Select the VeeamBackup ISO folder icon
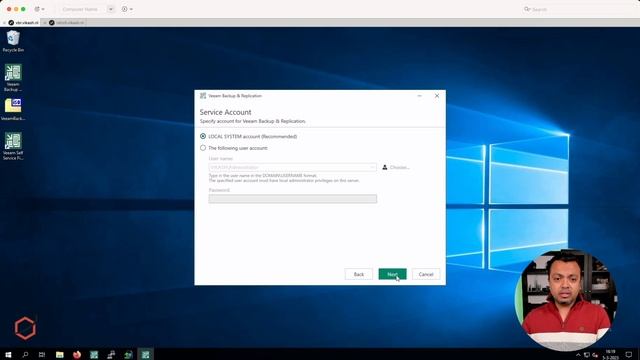Image resolution: width=640 pixels, height=360 pixels. 13,109
